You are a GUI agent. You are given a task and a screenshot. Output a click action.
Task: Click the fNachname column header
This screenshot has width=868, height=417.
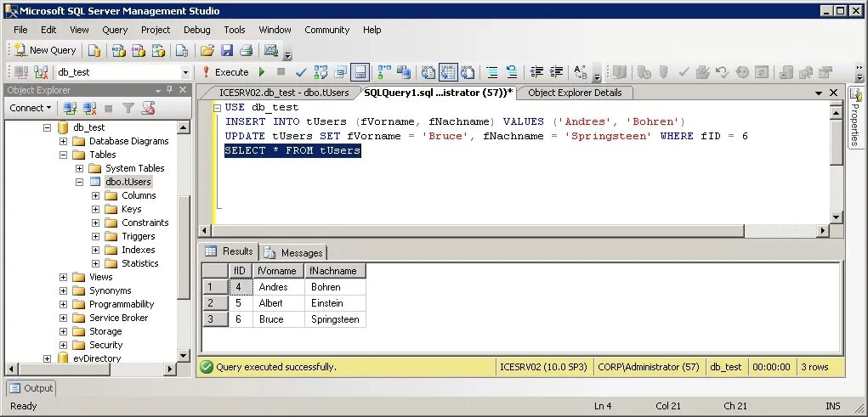pos(335,271)
